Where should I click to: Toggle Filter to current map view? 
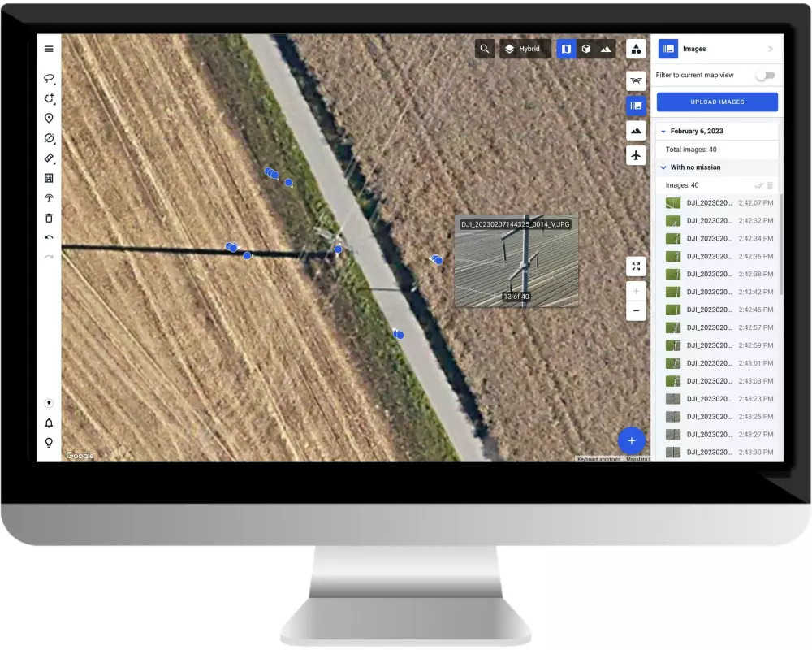click(765, 76)
